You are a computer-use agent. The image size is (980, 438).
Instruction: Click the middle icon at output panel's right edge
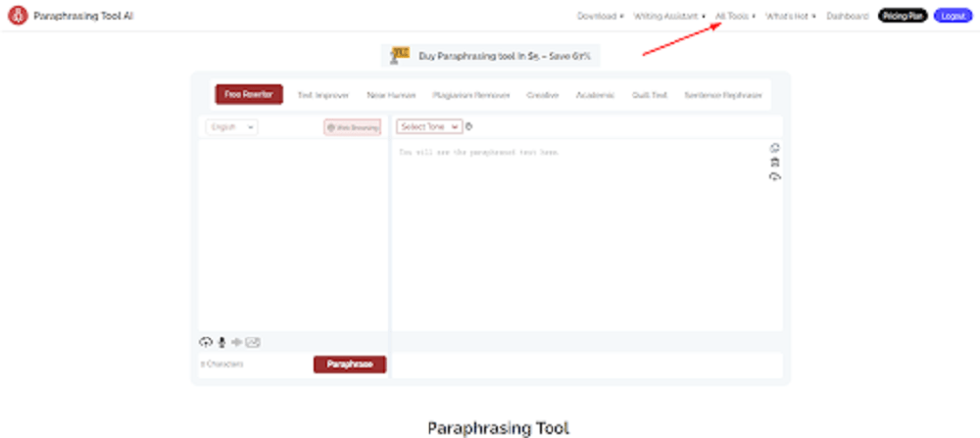pos(775,162)
